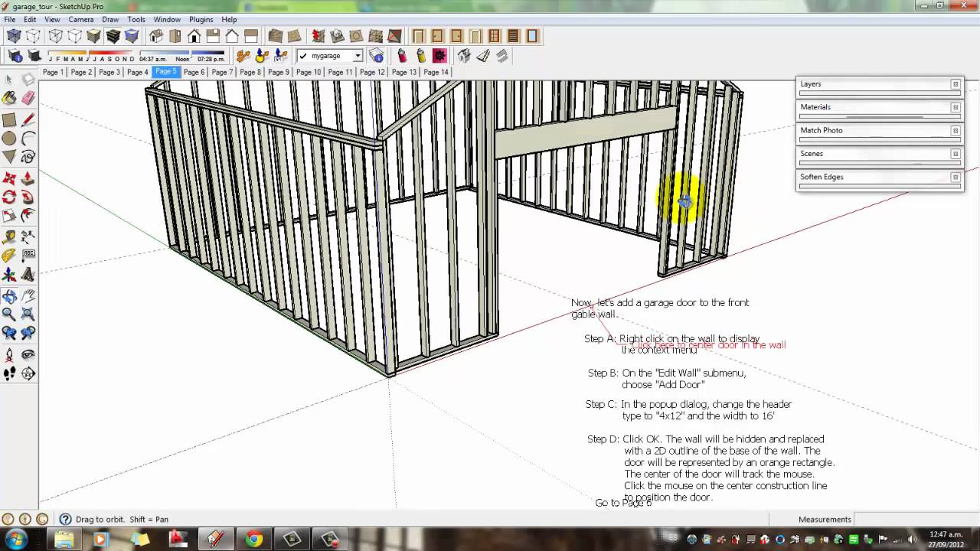Click the Iso house view icon
The width and height of the screenshot is (980, 551).
[x=156, y=36]
